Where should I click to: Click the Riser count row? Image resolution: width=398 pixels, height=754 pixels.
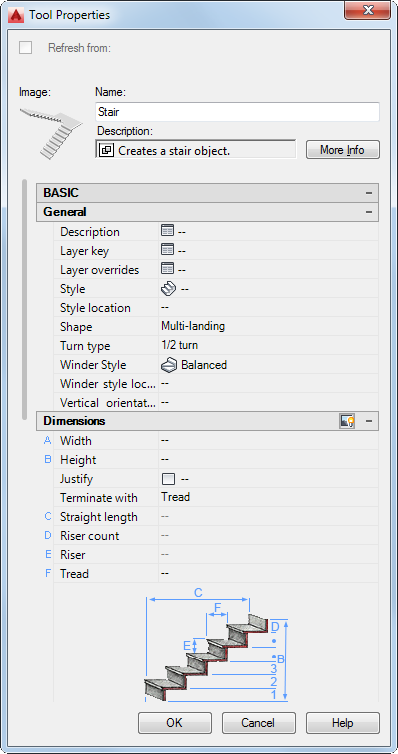pos(216,536)
